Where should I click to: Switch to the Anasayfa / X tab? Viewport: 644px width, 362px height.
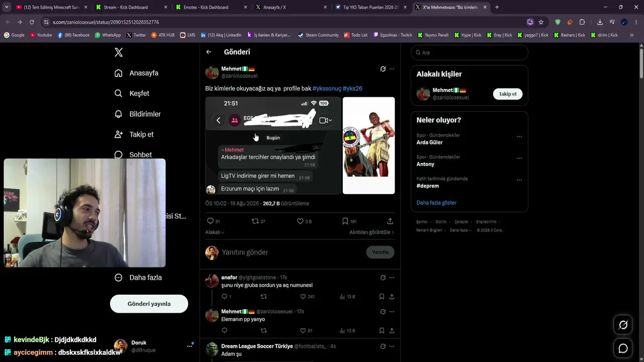[291, 7]
